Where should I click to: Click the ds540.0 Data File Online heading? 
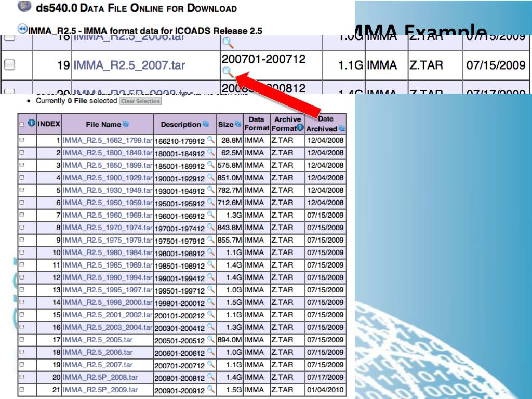click(137, 8)
